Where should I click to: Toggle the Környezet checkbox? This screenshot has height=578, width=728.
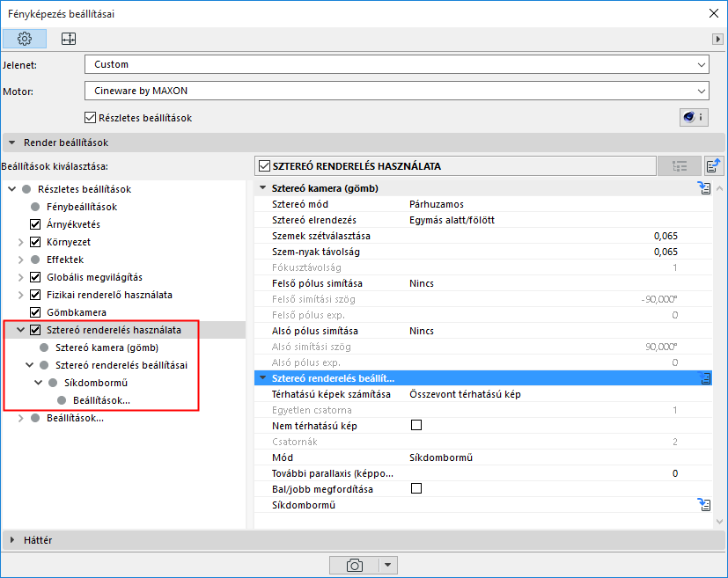click(x=35, y=242)
